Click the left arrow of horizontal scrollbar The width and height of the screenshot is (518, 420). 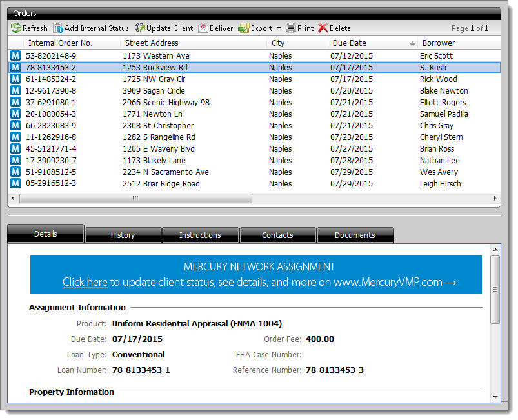pyautogui.click(x=13, y=198)
